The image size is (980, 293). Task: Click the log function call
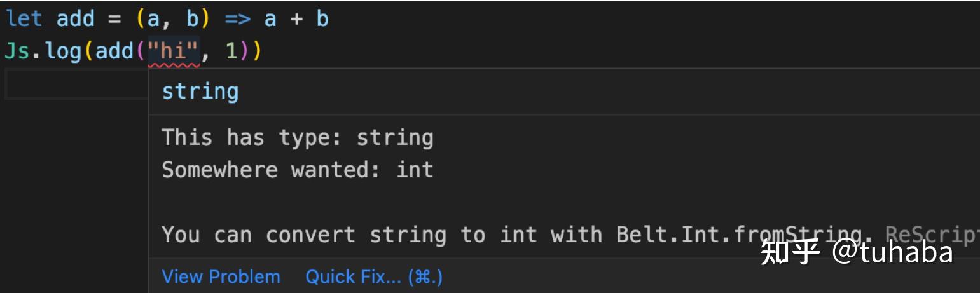[62, 51]
